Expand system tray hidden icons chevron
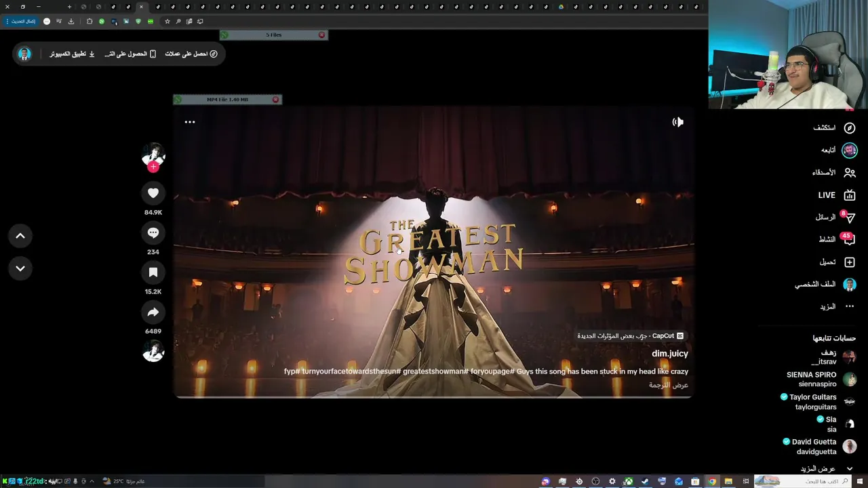Viewport: 868px width, 488px height. point(92,481)
